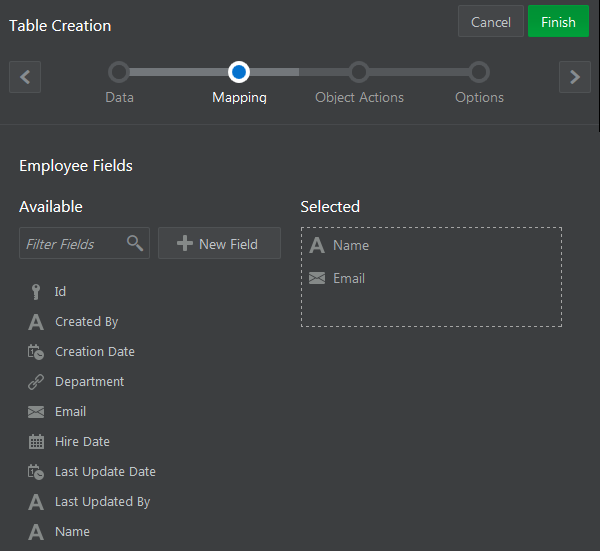Click Email in the Selected box
600x551 pixels.
(x=349, y=278)
